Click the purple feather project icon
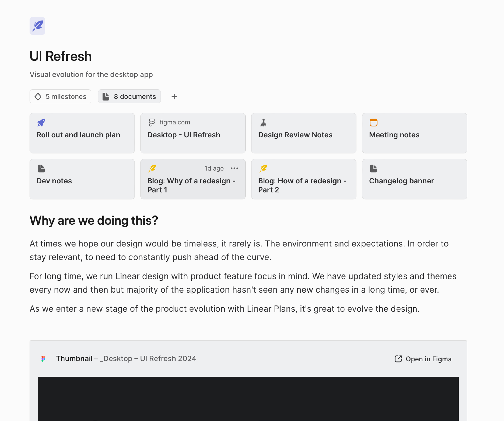The height and width of the screenshot is (421, 504). click(37, 26)
